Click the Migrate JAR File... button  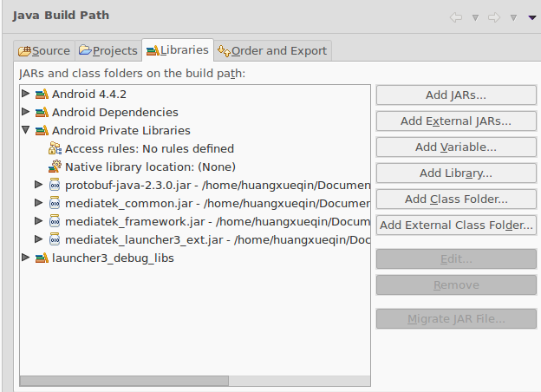[456, 318]
